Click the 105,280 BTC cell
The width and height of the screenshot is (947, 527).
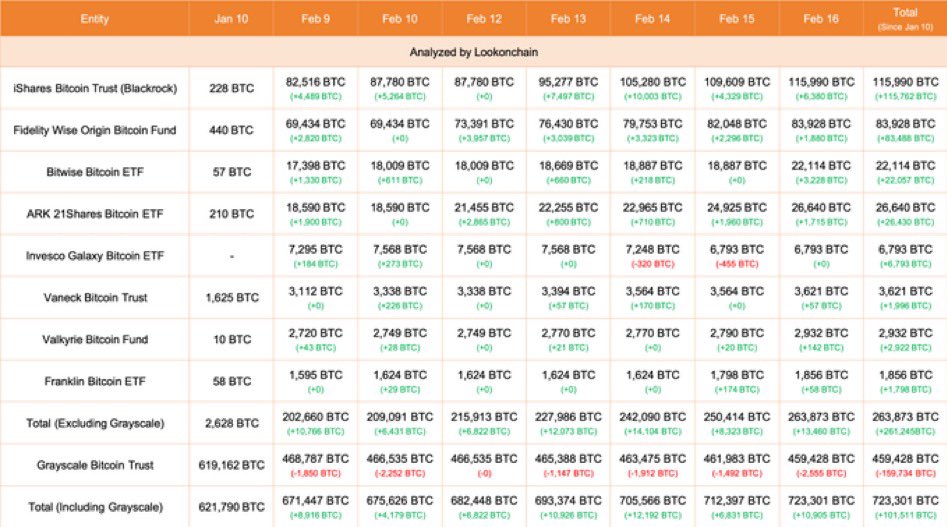652,88
